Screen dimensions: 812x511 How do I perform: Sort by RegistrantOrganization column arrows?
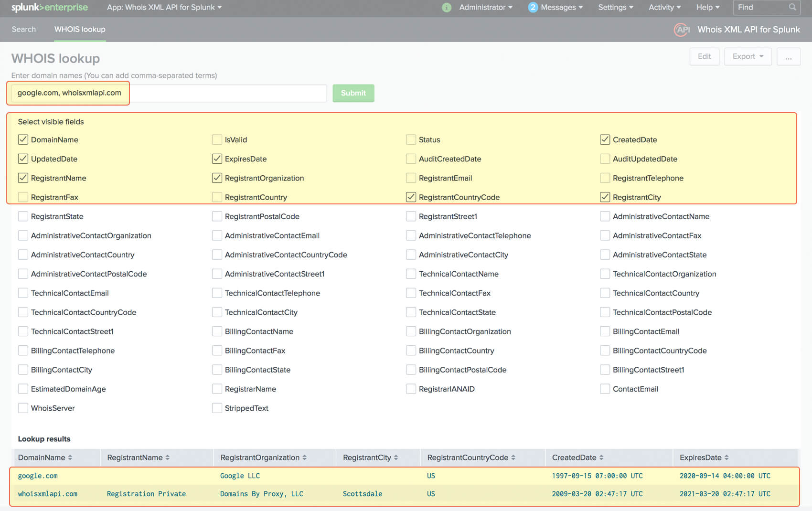305,458
